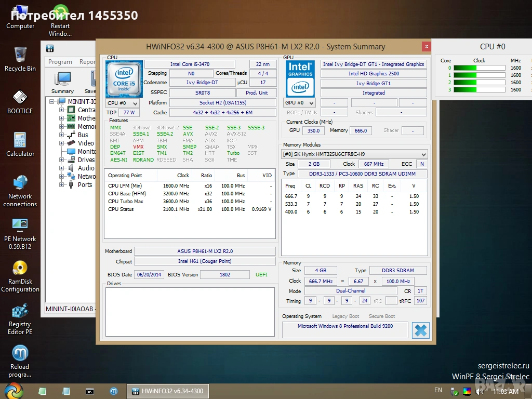
Task: Click the blue X close icon in System Summary
Action: [x=420, y=330]
